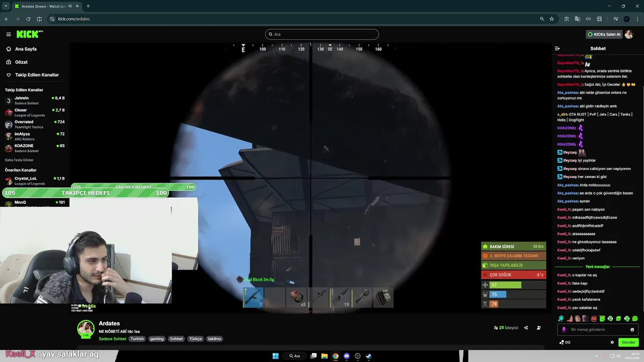This screenshot has width=644, height=362.
Task: Open the zoom magnifier in address bar
Action: 542,19
